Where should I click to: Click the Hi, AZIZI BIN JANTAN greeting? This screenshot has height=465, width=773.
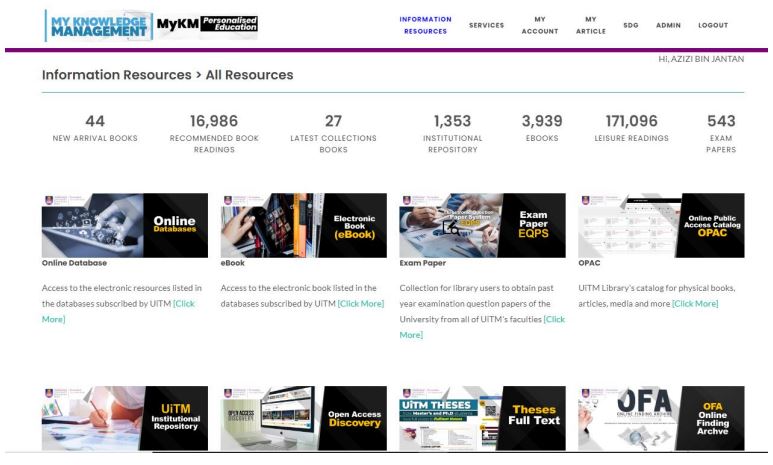point(701,59)
